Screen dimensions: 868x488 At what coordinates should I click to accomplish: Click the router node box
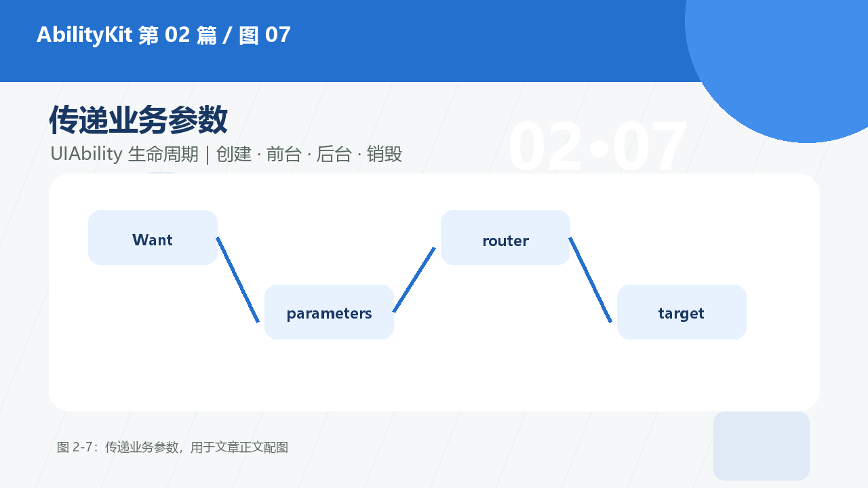505,237
